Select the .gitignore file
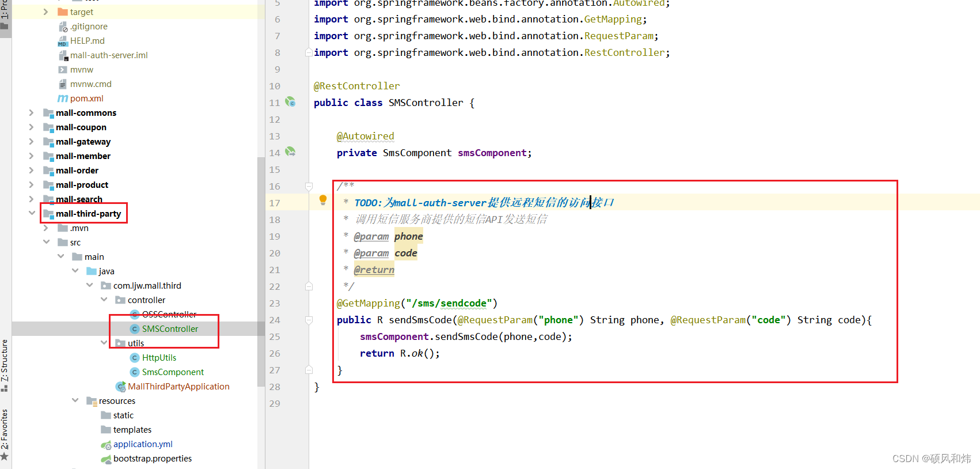The image size is (980, 469). tap(89, 27)
